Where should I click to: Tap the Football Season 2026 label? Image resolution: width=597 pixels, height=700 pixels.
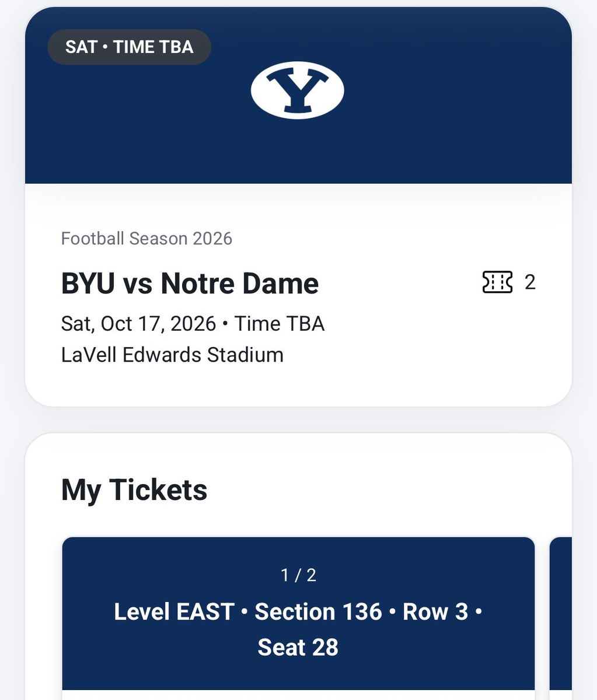point(147,239)
